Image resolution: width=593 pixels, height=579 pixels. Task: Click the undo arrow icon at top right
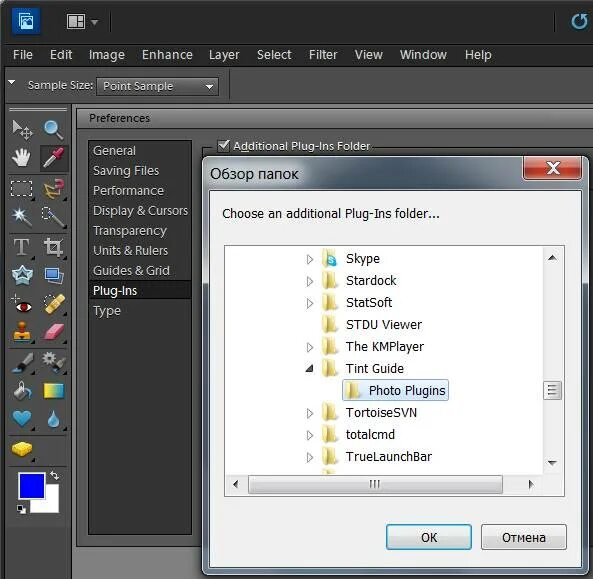pos(579,22)
